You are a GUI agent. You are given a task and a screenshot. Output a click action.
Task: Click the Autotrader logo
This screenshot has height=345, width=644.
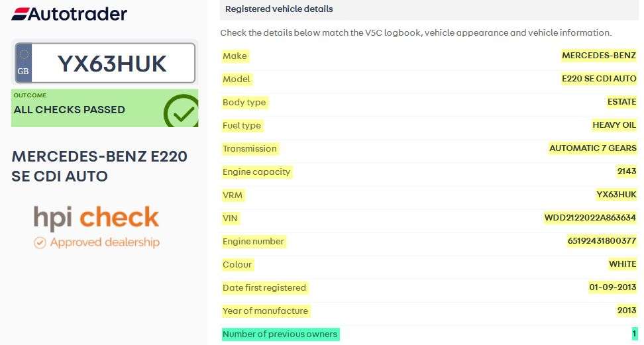pos(70,14)
